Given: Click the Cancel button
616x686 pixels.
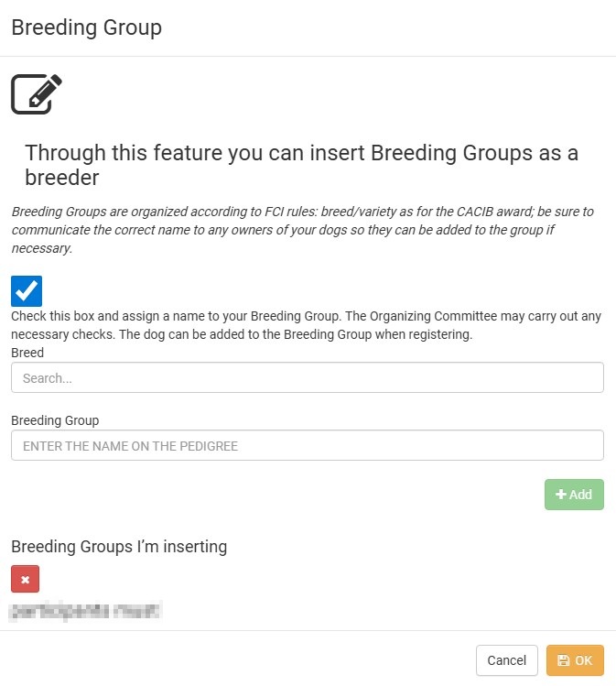Looking at the screenshot, I should point(506,660).
